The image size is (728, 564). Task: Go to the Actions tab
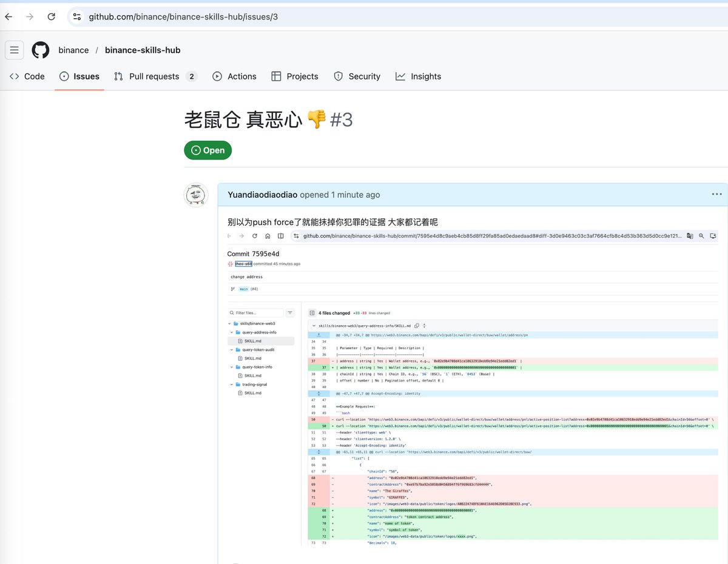(234, 76)
